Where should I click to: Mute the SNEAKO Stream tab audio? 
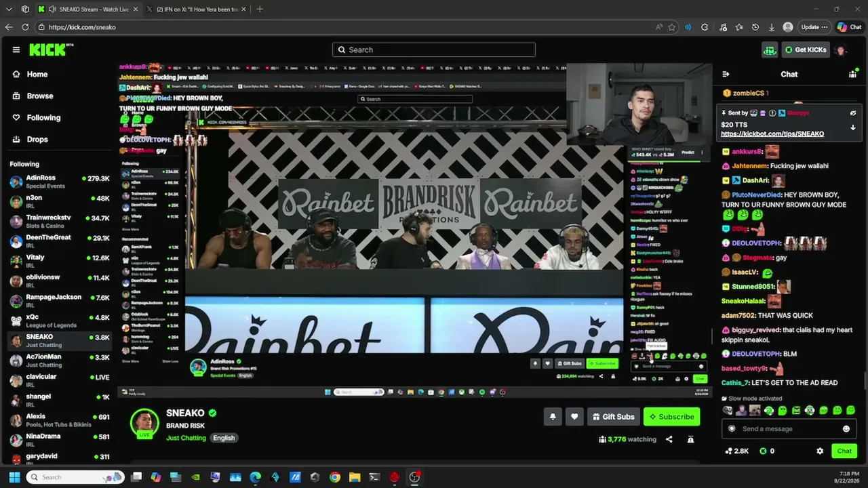click(x=52, y=9)
